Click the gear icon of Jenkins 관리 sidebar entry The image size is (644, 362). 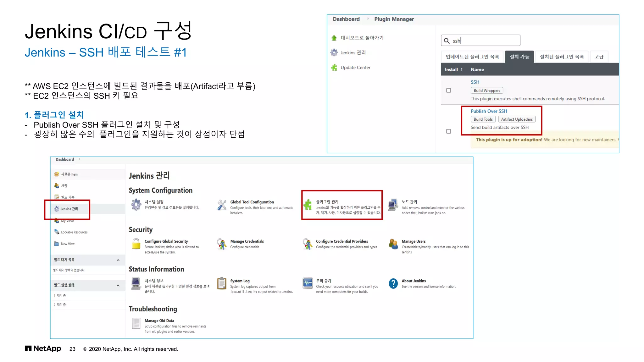[x=57, y=209]
